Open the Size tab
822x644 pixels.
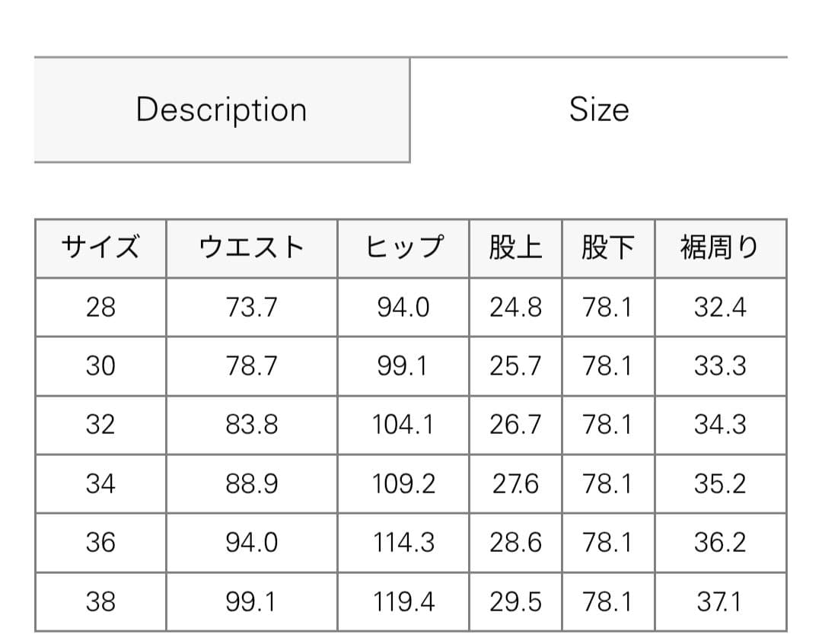point(601,110)
